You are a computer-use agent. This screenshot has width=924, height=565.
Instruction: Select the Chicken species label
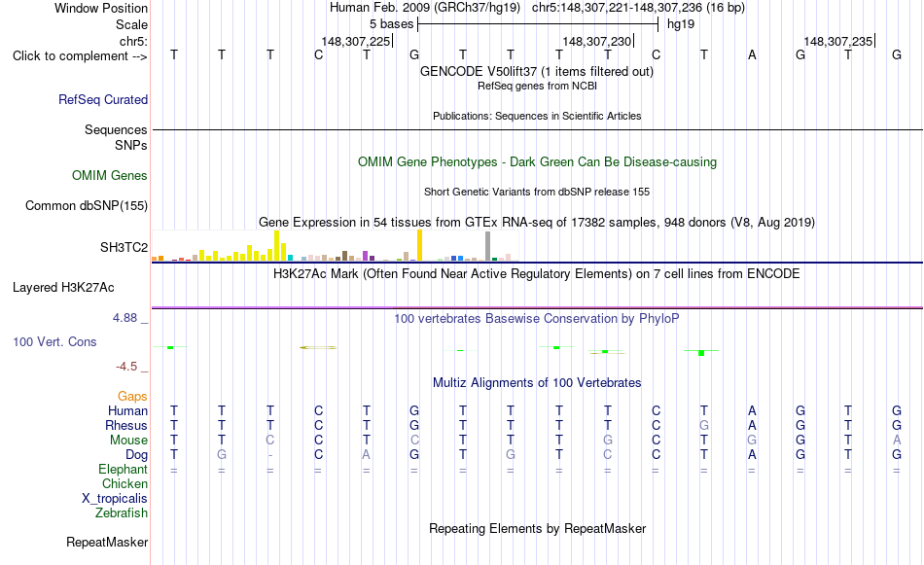(124, 483)
